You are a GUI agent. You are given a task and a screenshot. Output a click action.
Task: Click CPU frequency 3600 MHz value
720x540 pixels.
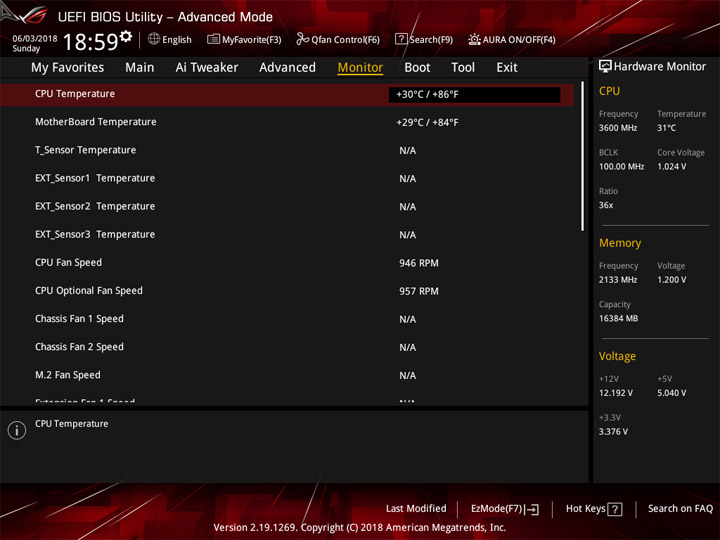pos(618,128)
